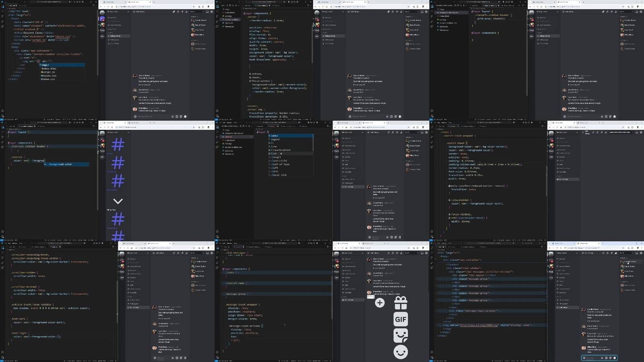The image size is (644, 362).
Task: Click the oversized plus icon beside the gift icon
Action: point(380,303)
